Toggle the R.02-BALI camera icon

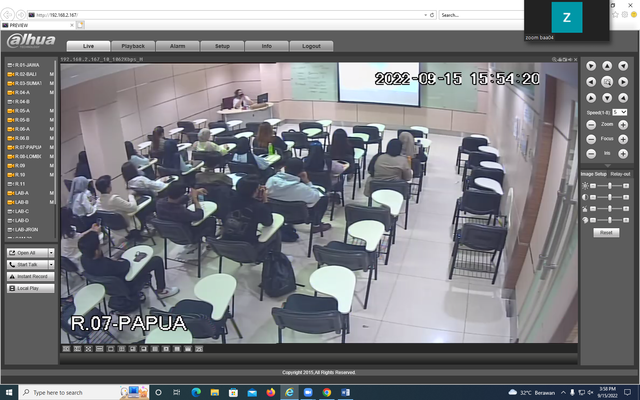coord(10,74)
